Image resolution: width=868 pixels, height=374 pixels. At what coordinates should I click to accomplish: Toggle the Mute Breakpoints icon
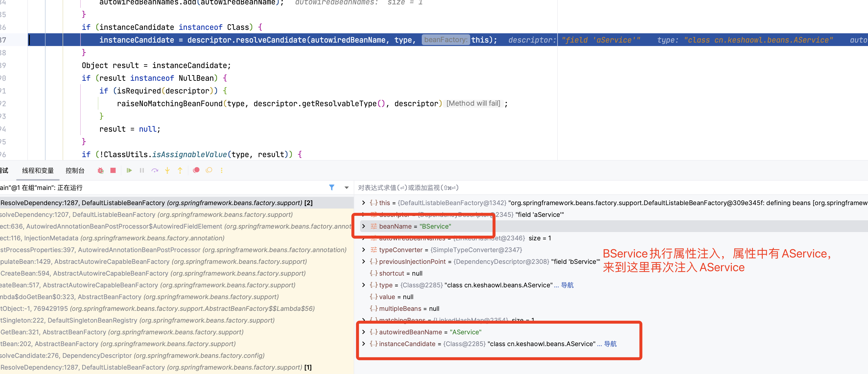click(x=209, y=170)
